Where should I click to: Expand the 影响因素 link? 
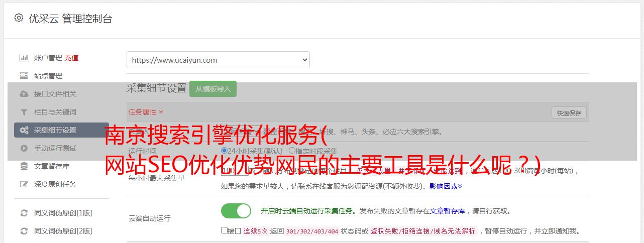446,186
